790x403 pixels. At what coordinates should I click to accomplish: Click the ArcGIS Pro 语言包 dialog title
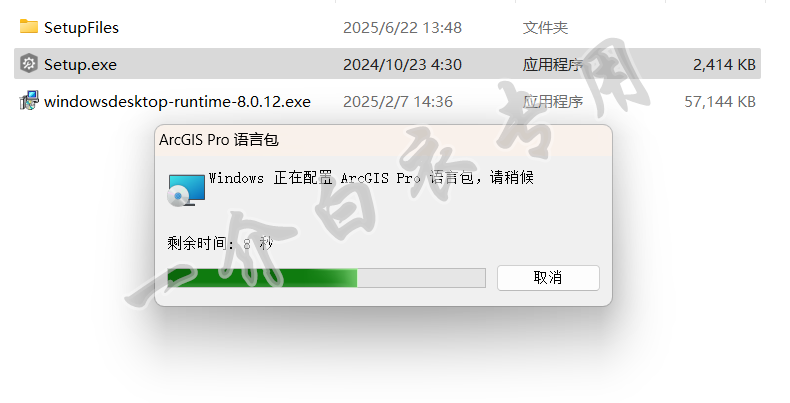219,140
